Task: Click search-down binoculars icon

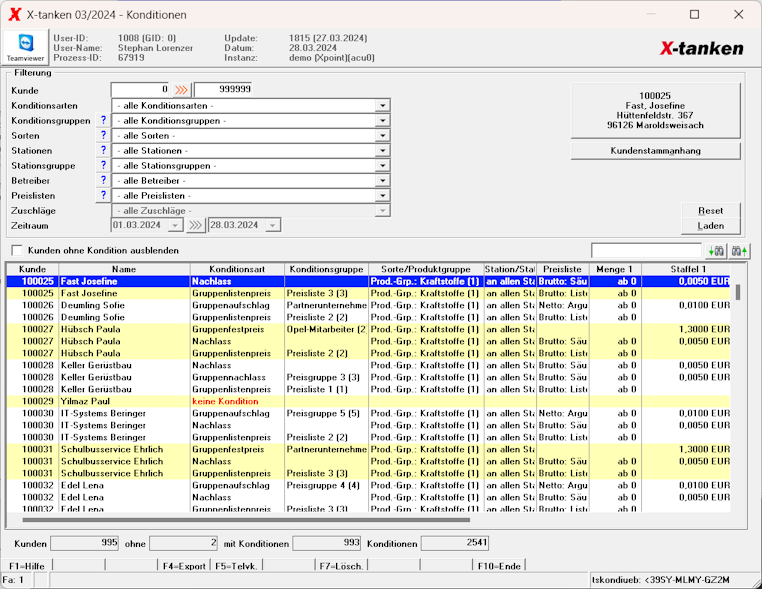Action: (x=716, y=251)
